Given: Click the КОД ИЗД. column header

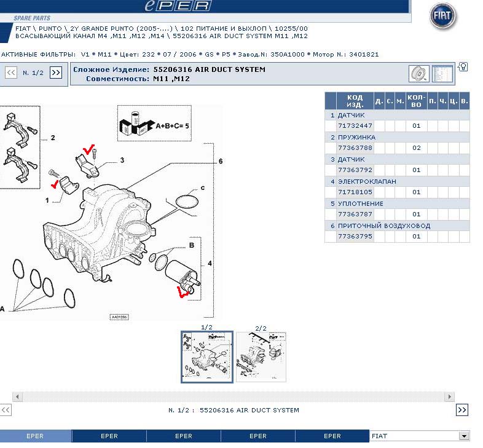Looking at the screenshot, I should tap(355, 101).
